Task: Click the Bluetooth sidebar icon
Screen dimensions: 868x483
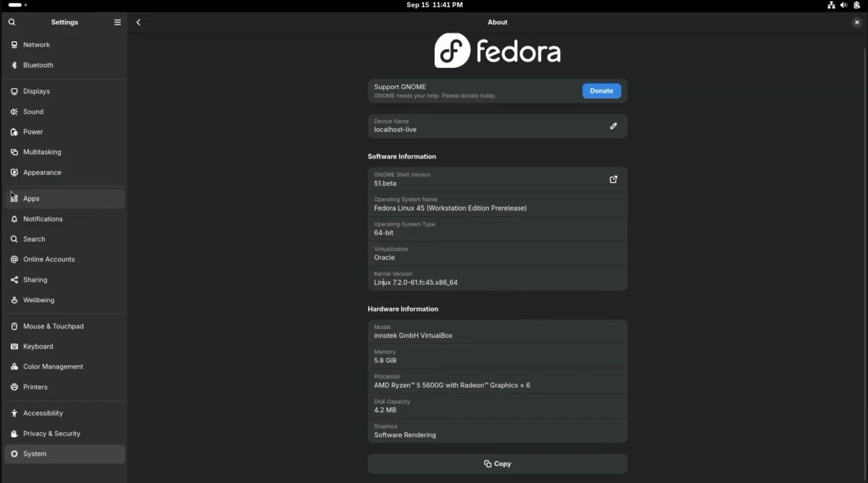Action: click(x=14, y=65)
